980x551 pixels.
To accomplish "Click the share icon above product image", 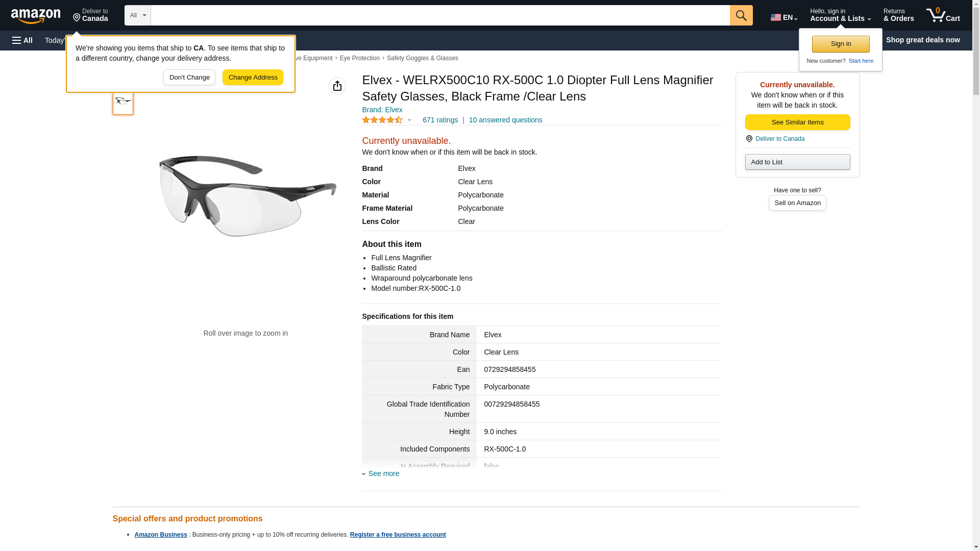I will tap(337, 86).
